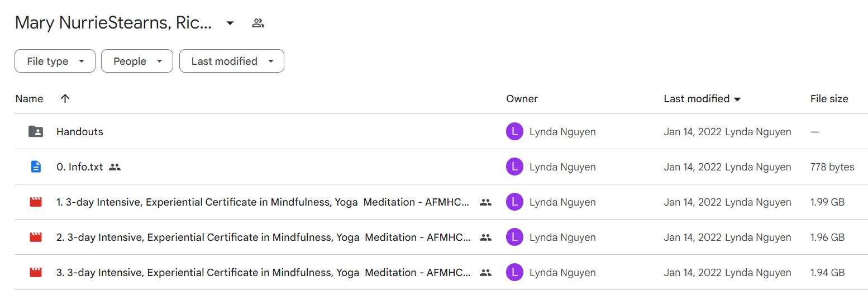868x304 pixels.
Task: Click the Owner column header
Action: pyautogui.click(x=522, y=99)
